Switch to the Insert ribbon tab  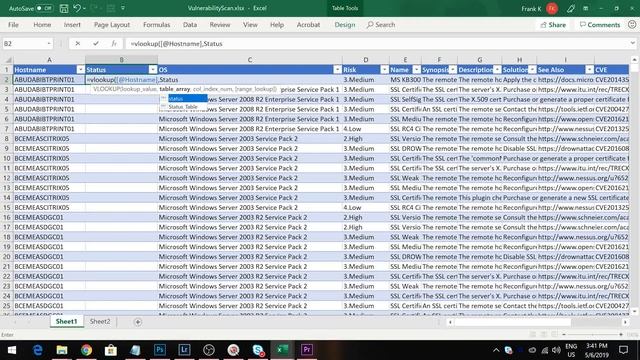[72, 24]
